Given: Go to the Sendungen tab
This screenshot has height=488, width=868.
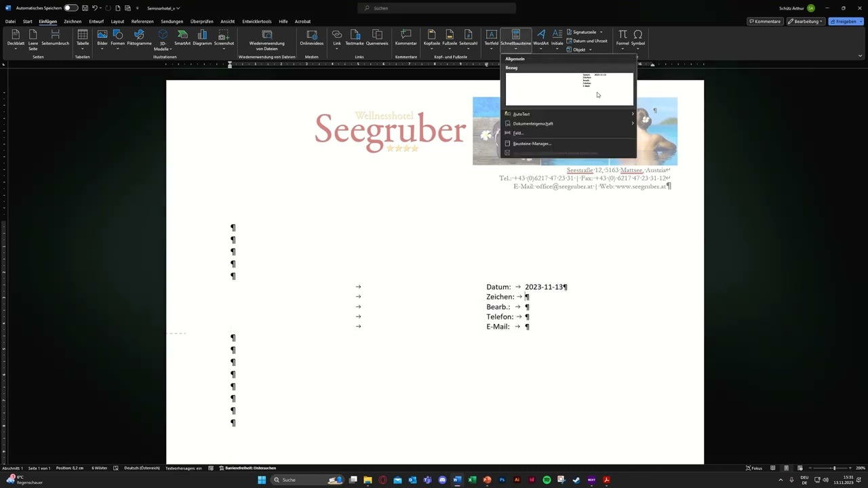Looking at the screenshot, I should (172, 21).
